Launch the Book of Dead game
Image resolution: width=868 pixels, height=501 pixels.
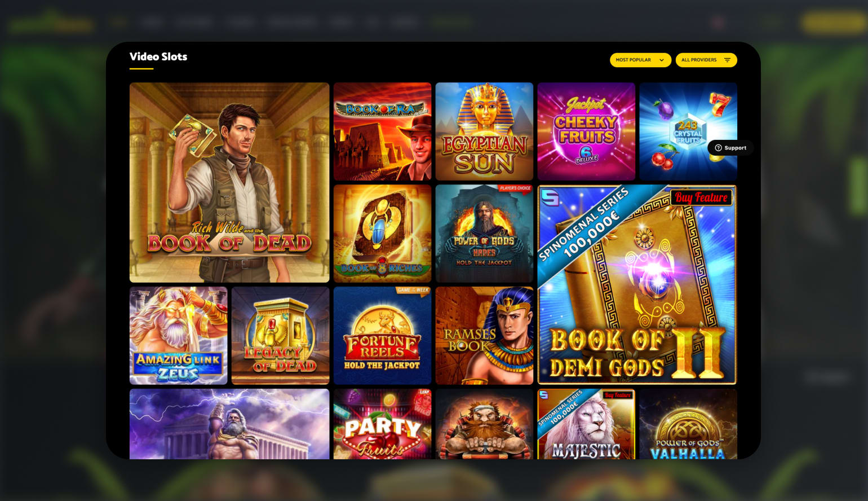pos(229,182)
